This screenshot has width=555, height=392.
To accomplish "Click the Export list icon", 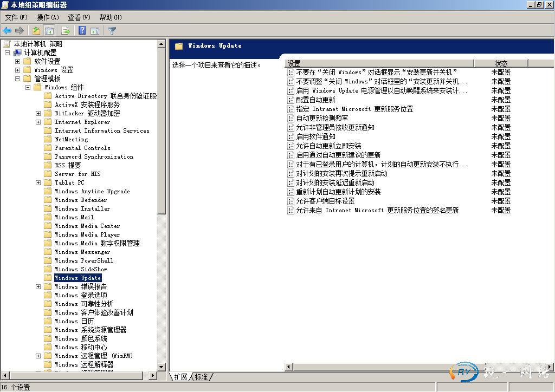I will pos(65,31).
